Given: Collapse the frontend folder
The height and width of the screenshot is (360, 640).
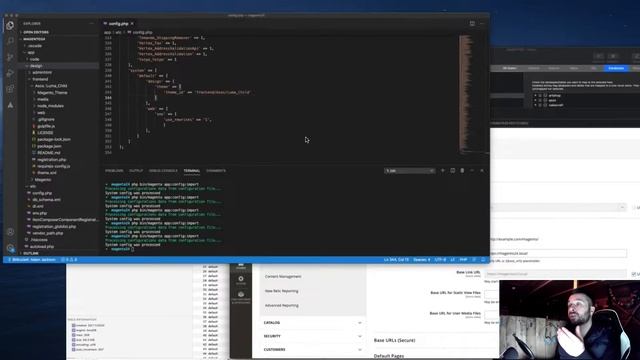Looking at the screenshot, I should click(40, 79).
